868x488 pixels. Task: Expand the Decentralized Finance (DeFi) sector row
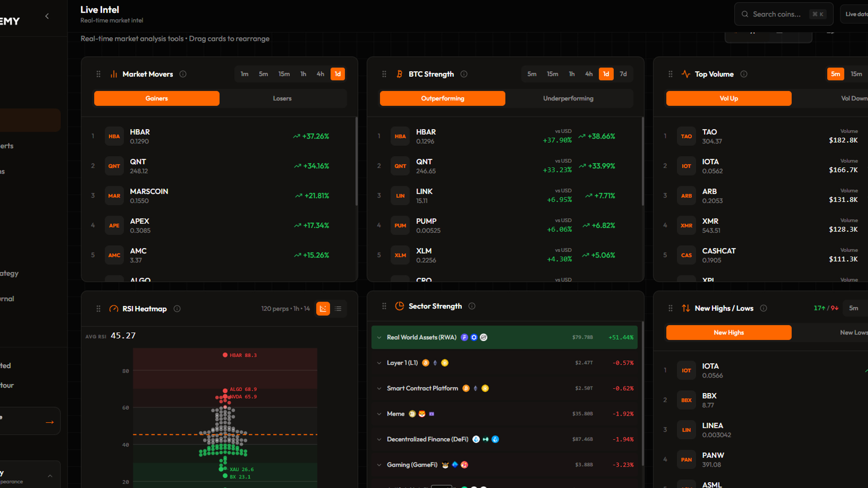(x=505, y=439)
